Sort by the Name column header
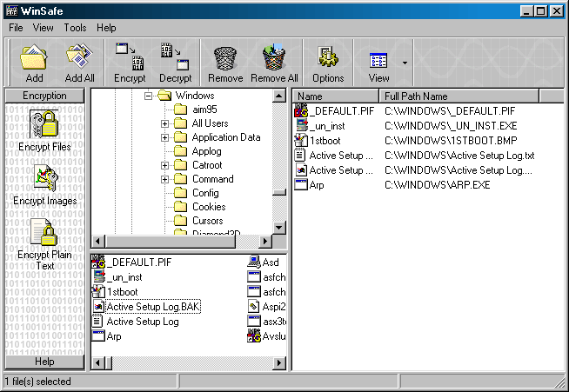The image size is (569, 392). click(336, 96)
